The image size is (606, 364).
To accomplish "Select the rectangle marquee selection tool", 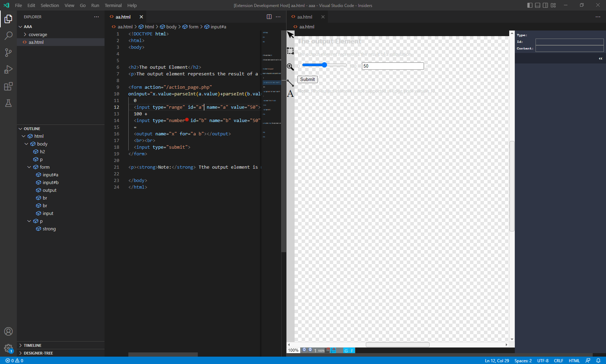I will tap(290, 51).
